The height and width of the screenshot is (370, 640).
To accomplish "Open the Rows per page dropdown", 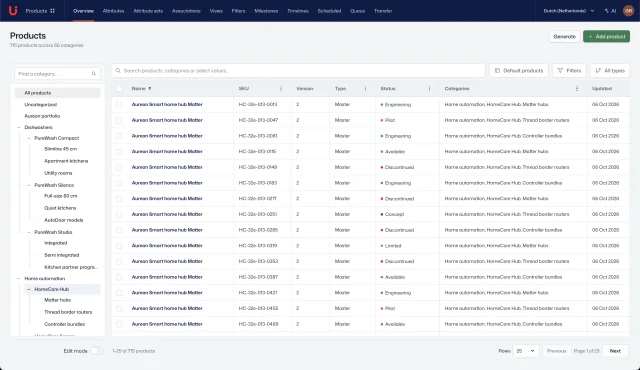I will [x=526, y=351].
